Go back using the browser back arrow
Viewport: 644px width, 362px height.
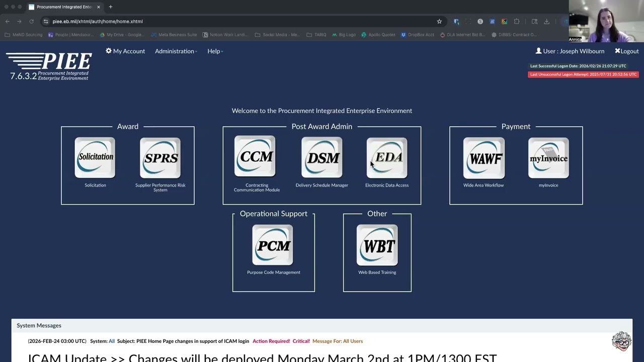(8, 22)
